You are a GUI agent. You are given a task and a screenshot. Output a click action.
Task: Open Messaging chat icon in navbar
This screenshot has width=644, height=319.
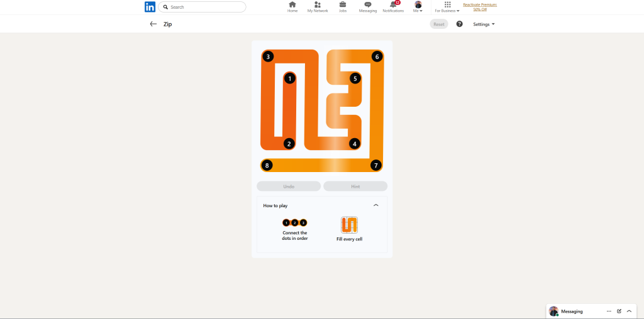tap(368, 5)
